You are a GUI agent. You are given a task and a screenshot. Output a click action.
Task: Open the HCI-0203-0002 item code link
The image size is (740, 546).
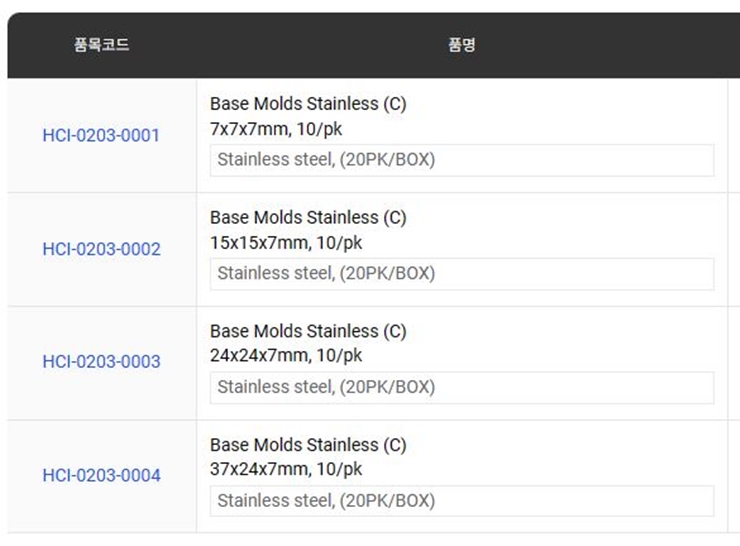point(101,249)
